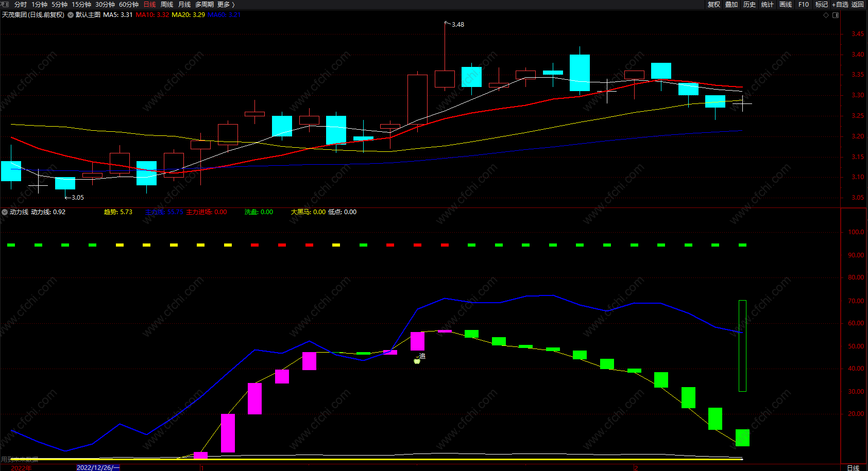Image resolution: width=868 pixels, height=471 pixels.
Task: Switch to the 分时 intraday view
Action: click(x=21, y=5)
